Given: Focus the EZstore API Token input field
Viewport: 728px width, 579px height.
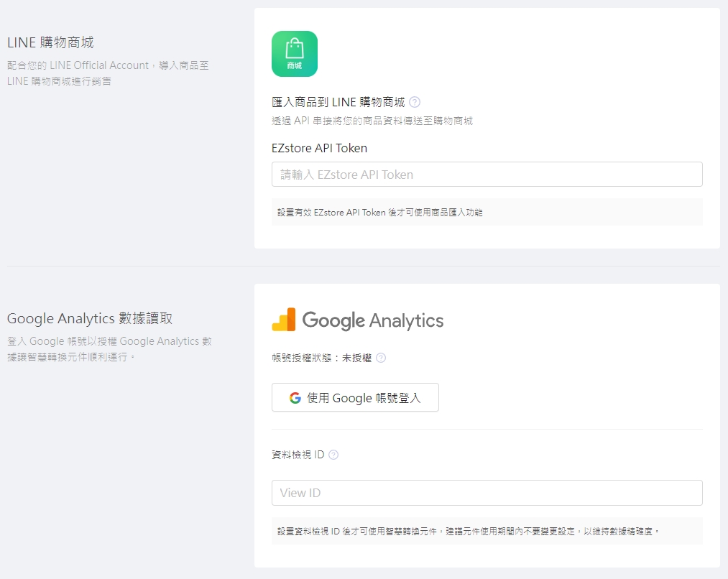Looking at the screenshot, I should [487, 175].
